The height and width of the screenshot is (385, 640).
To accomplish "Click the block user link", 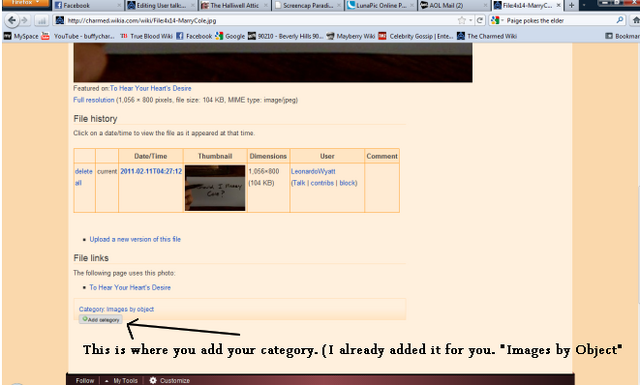I will [x=348, y=183].
